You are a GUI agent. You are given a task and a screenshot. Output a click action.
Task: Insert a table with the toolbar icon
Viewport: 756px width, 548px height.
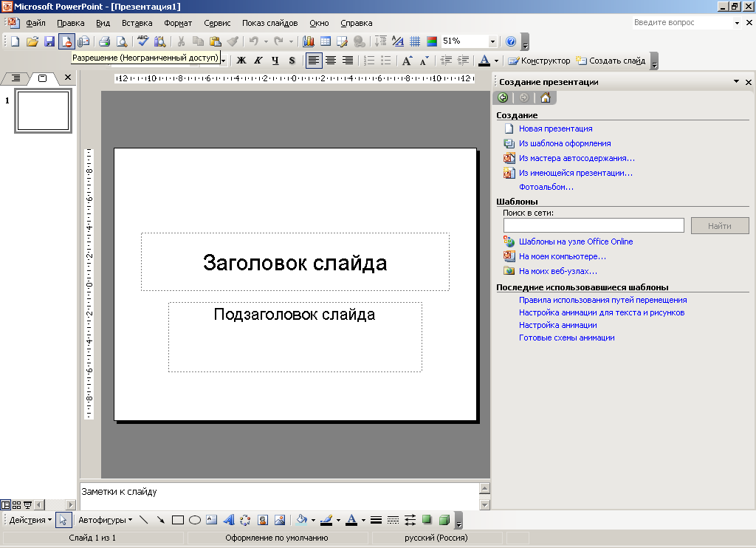pos(325,41)
